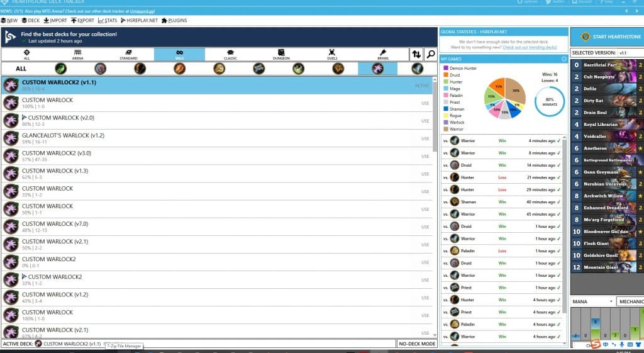
Task: Toggle ALL classes filter
Action: [21, 69]
